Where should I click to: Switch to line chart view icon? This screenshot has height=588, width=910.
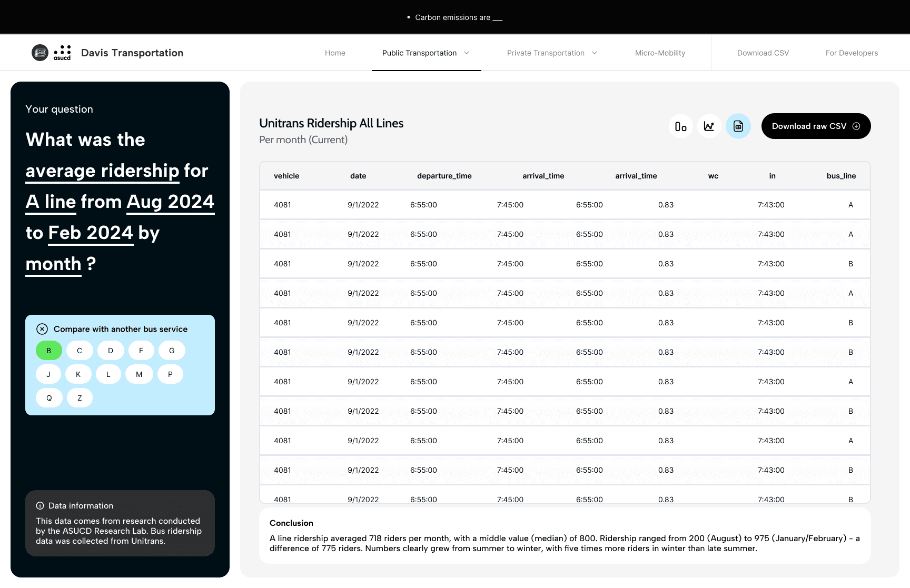(x=709, y=126)
